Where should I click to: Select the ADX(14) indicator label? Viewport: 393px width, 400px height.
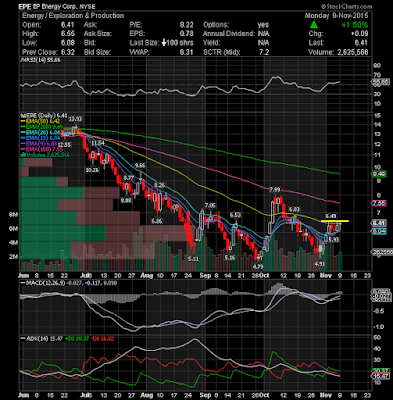[35, 339]
